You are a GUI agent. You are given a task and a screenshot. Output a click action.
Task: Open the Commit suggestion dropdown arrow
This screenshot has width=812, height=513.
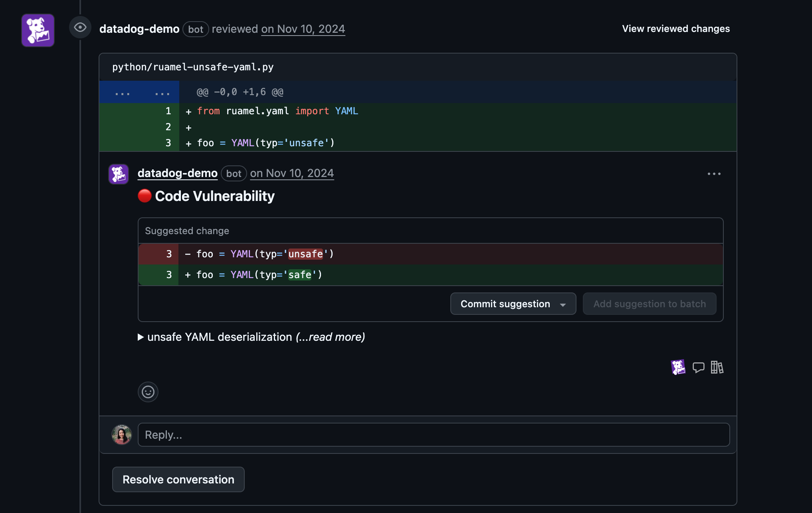[563, 304]
